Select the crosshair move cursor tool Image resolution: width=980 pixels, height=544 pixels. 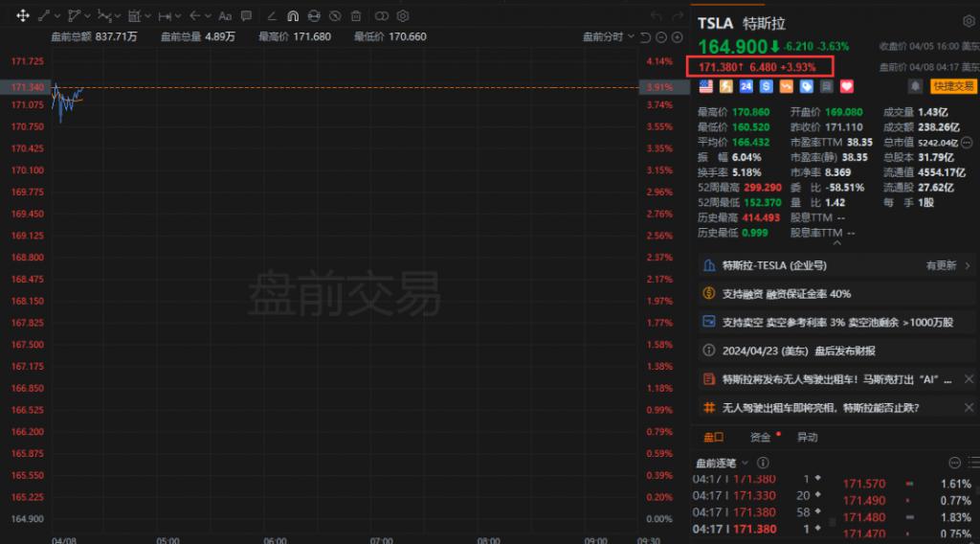(x=22, y=16)
